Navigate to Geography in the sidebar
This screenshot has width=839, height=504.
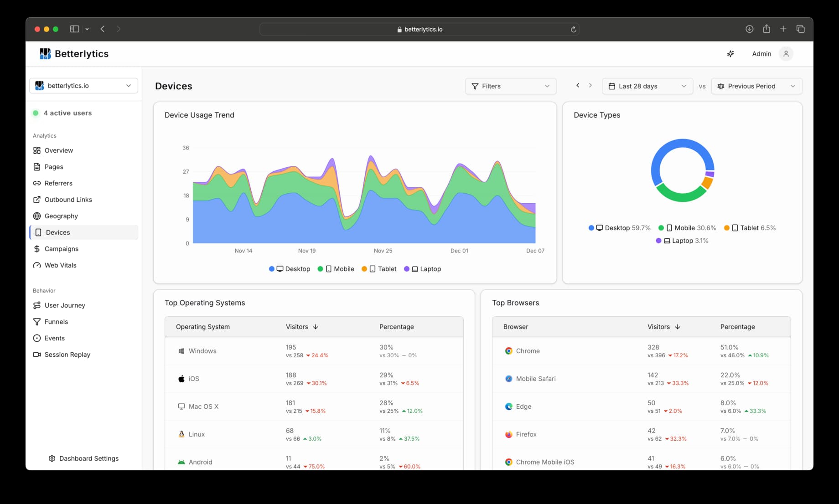61,216
